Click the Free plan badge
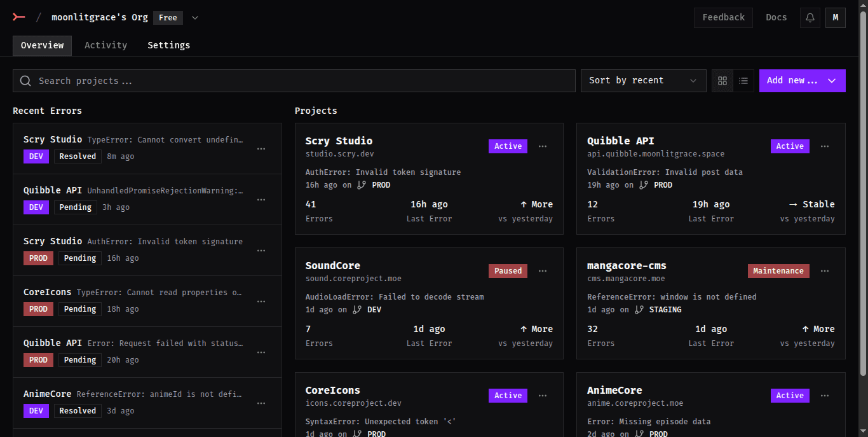The width and height of the screenshot is (868, 437). (x=168, y=18)
